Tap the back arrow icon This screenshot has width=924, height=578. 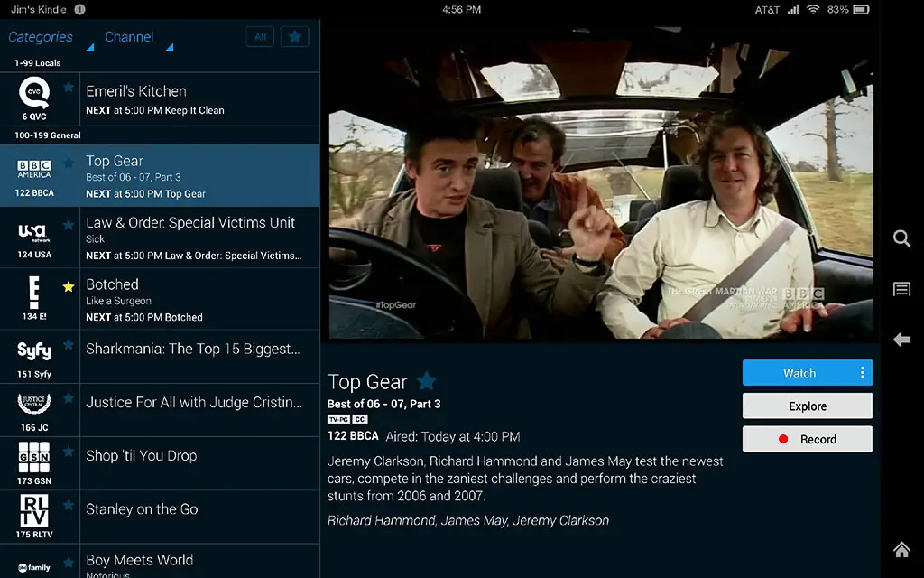click(901, 340)
